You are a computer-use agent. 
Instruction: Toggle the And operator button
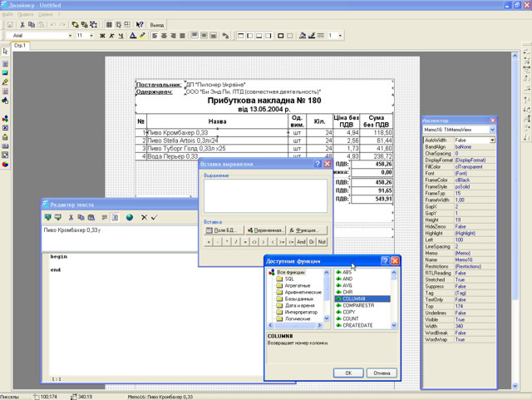point(301,241)
